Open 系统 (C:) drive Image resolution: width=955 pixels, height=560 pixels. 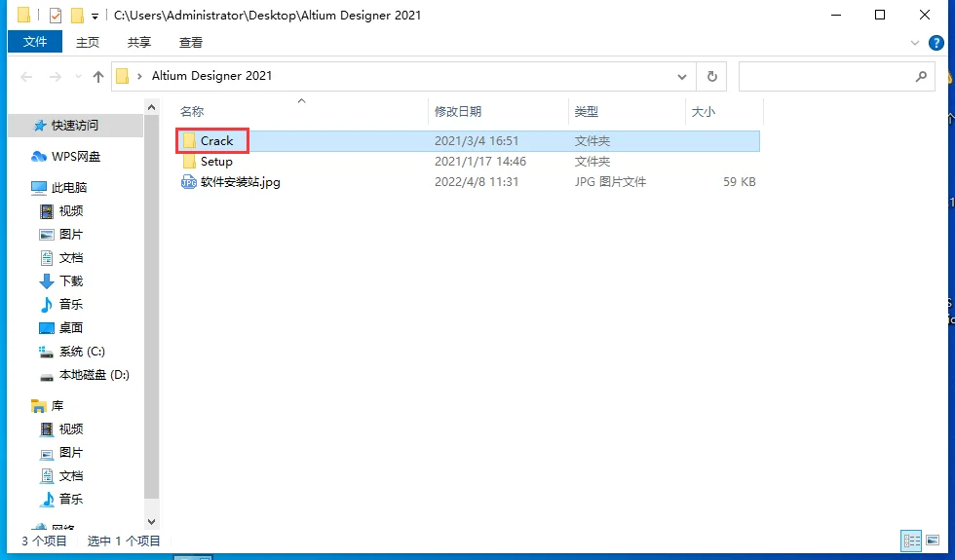(82, 352)
